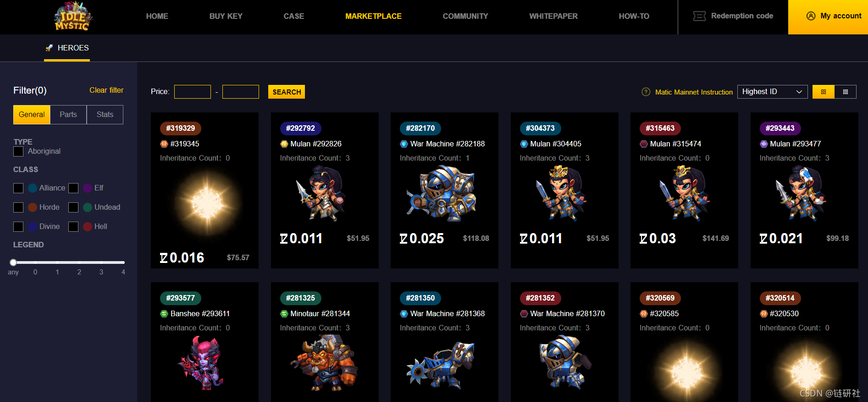Open the Highest ID sort dropdown

click(773, 92)
